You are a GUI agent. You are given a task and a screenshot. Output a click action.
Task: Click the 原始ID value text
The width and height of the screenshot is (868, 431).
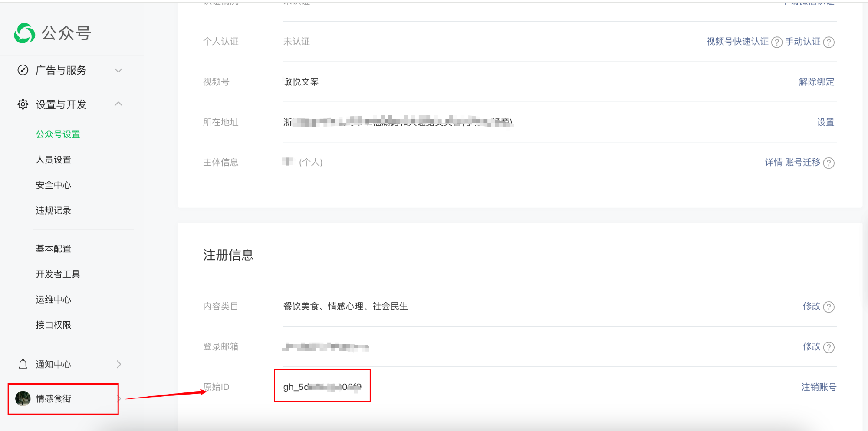pyautogui.click(x=322, y=387)
